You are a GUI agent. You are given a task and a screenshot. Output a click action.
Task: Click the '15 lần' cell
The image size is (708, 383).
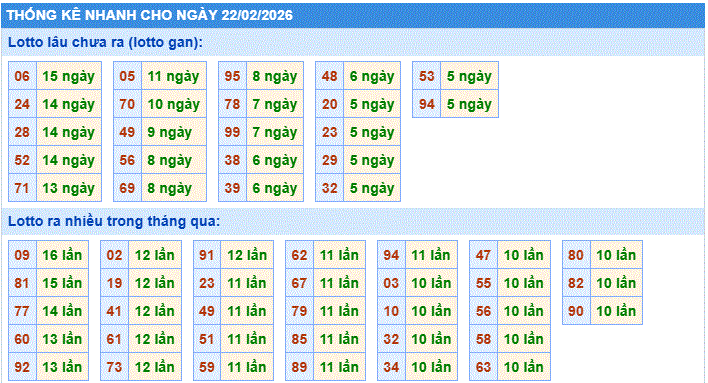click(62, 283)
